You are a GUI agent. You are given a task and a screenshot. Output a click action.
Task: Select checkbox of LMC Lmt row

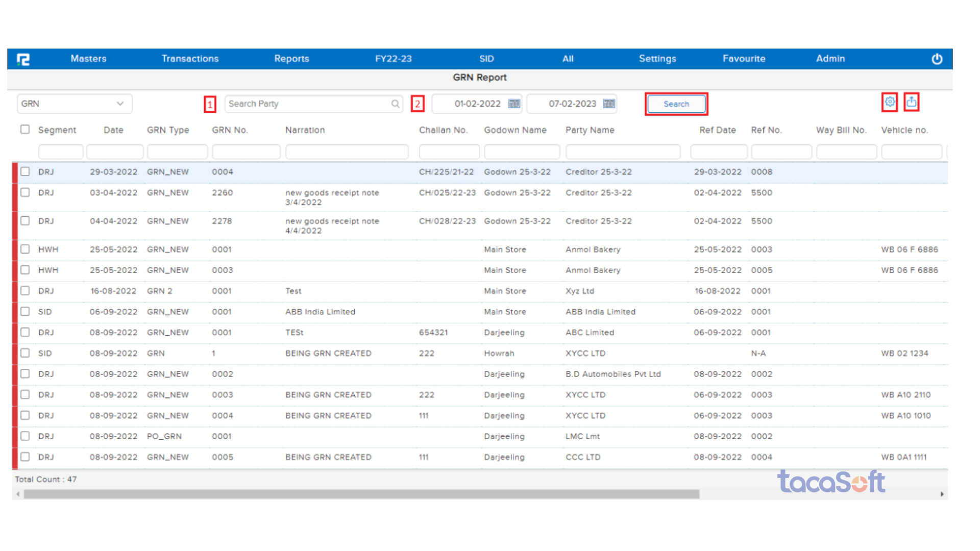(24, 436)
